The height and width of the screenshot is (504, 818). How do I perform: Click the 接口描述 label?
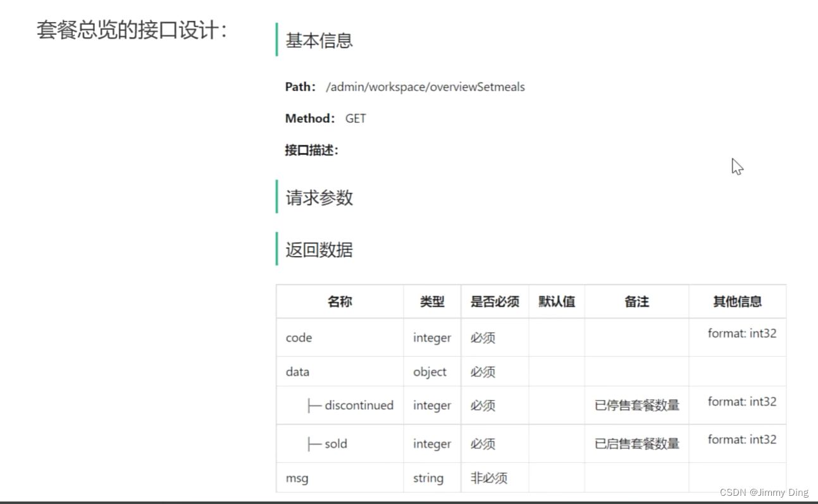312,150
